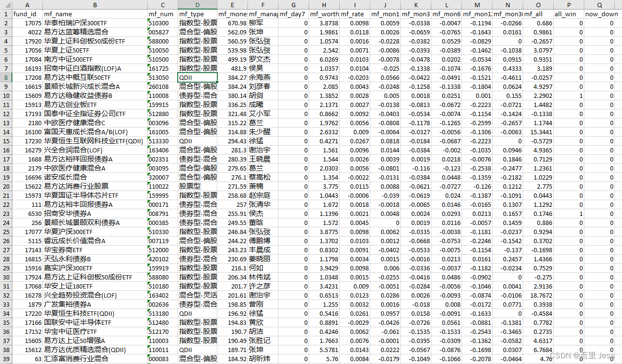Click the select-all corner of the sheet
The height and width of the screenshot is (364, 622).
[6, 4]
